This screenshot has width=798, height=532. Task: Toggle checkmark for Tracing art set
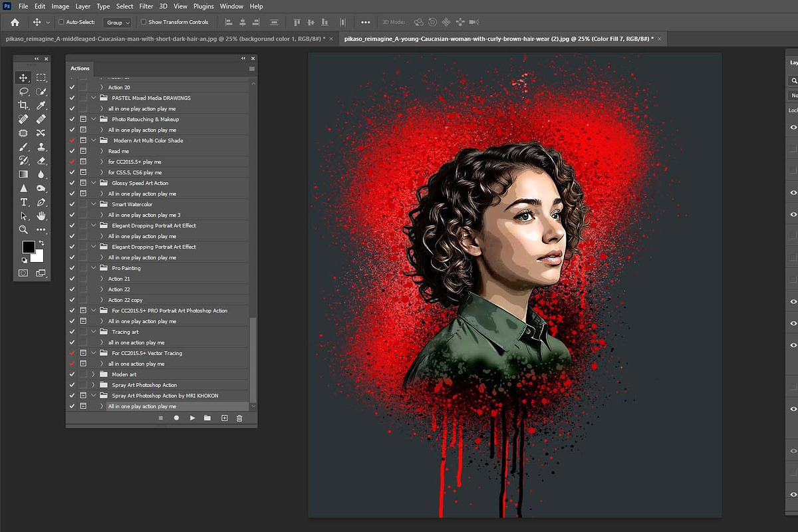pos(72,332)
